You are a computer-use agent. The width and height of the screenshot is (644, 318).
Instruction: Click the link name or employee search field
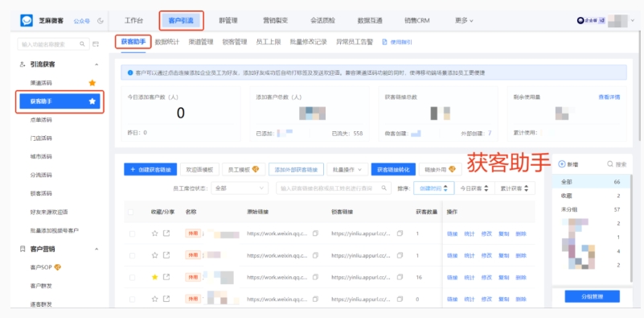tap(334, 188)
